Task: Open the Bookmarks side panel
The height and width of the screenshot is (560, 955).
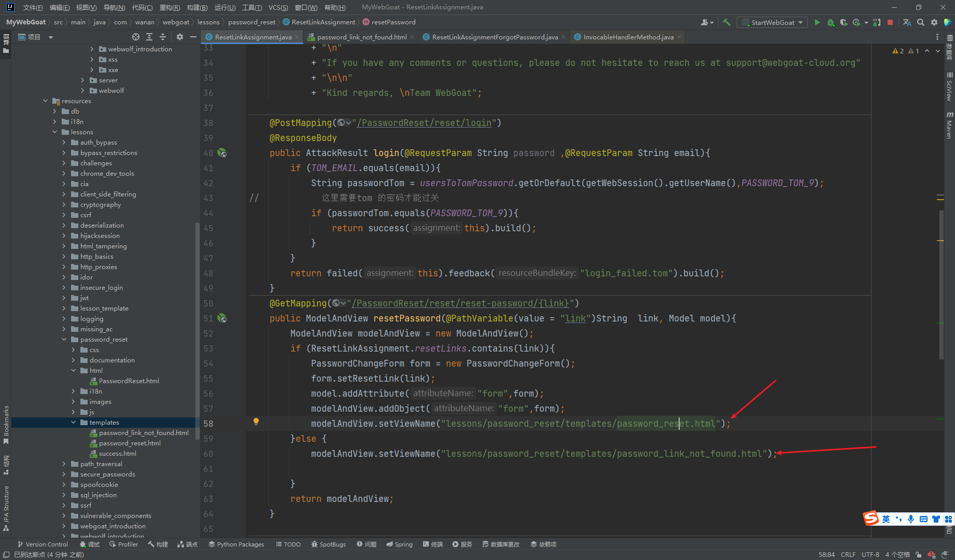Action: 6,425
